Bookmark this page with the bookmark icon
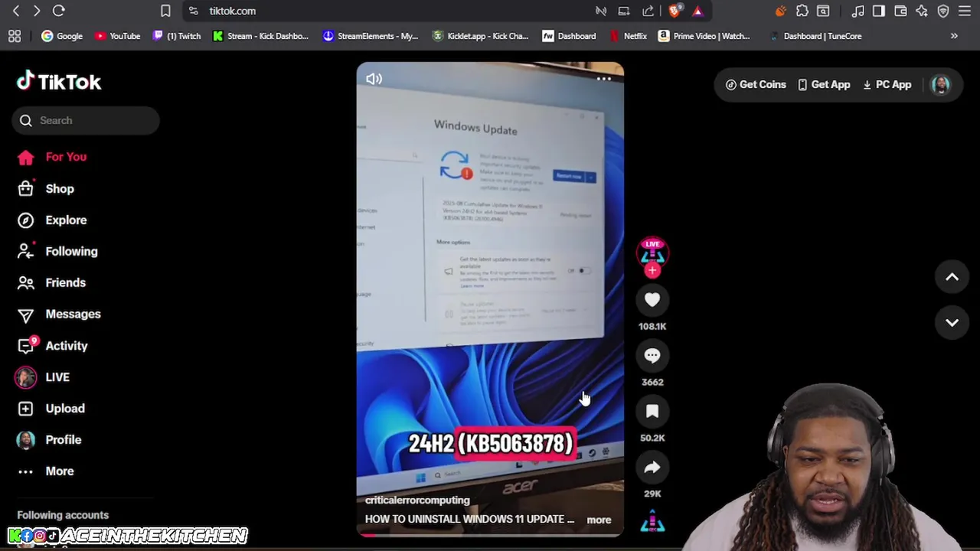Viewport: 980px width, 551px height. [x=165, y=11]
